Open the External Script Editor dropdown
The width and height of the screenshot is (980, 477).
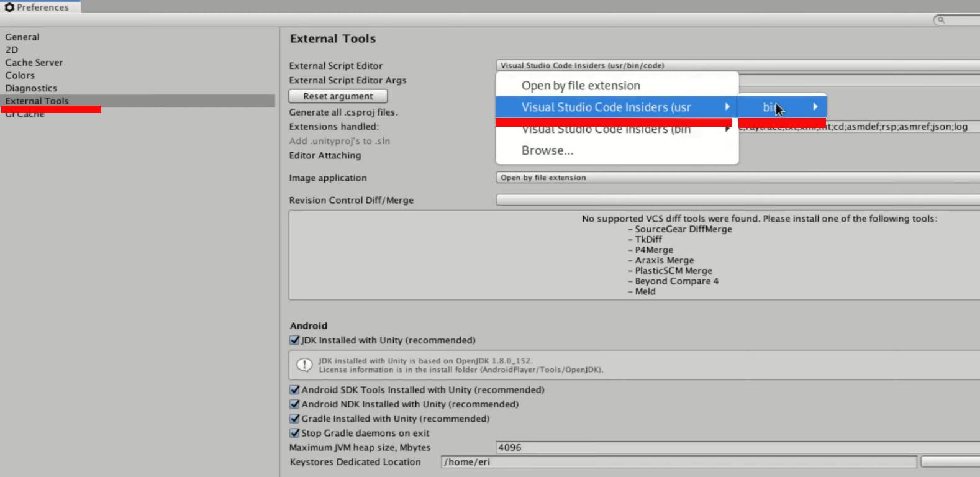point(738,65)
